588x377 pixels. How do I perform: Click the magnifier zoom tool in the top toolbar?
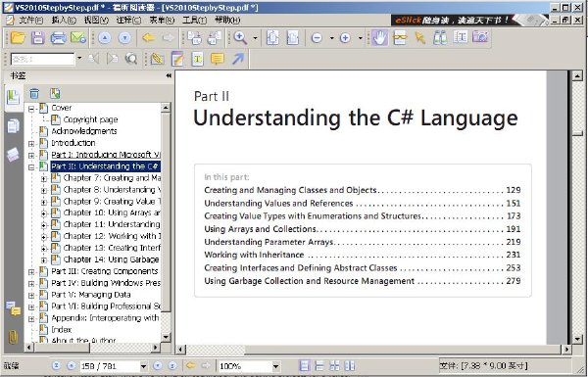click(x=240, y=38)
